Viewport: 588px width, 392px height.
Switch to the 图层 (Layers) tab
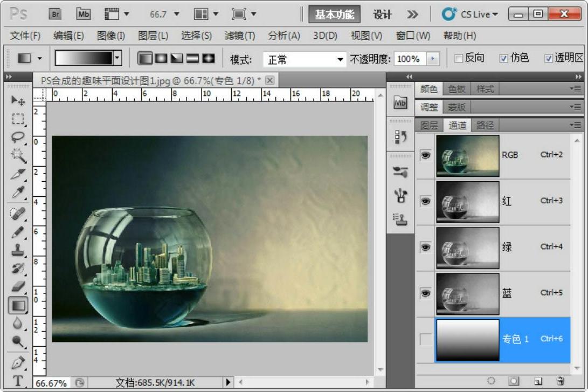point(429,125)
